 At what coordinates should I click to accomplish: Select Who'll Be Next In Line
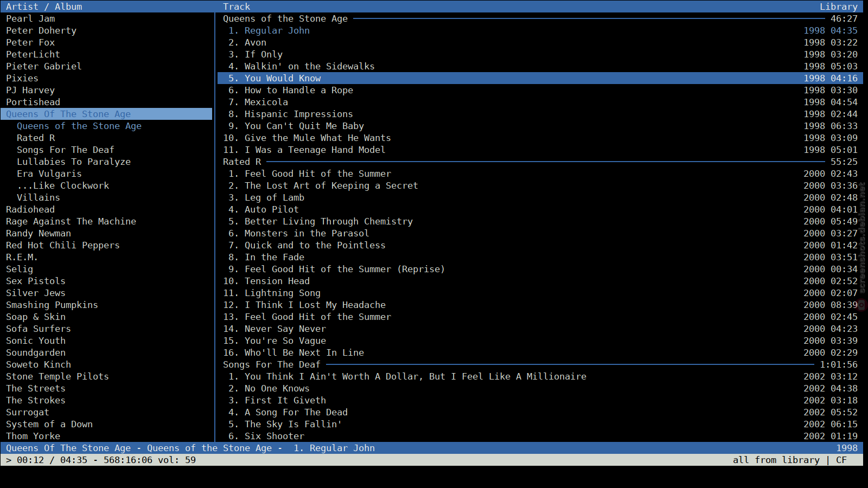(540, 352)
